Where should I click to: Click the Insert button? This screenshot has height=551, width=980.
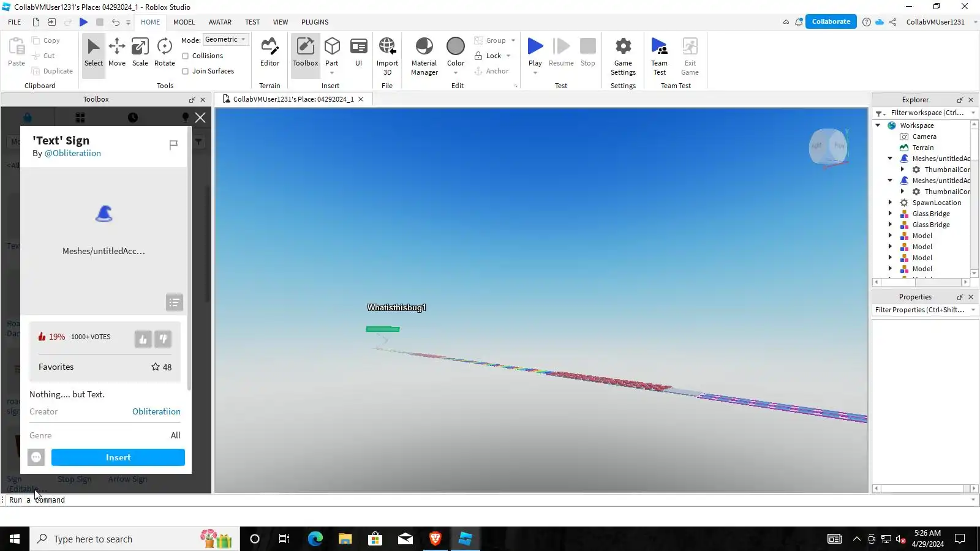click(118, 457)
